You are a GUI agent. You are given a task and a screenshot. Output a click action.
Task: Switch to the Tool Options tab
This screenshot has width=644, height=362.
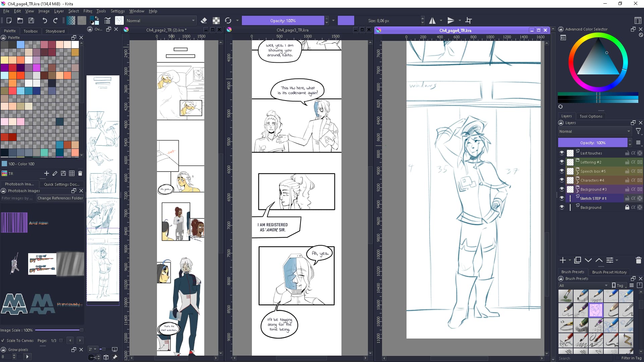click(591, 116)
